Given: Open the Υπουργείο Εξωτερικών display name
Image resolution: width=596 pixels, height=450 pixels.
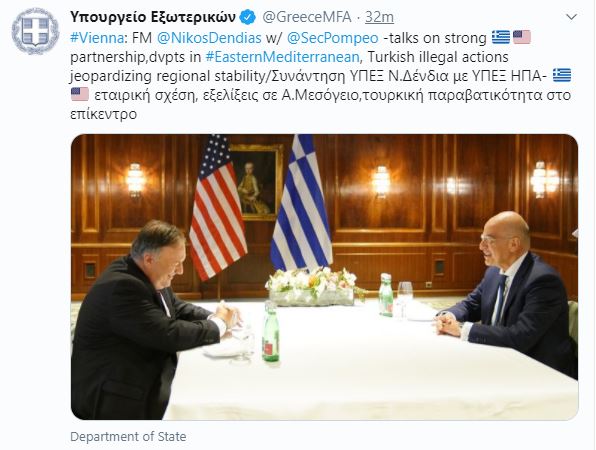Looking at the screenshot, I should click(x=153, y=17).
